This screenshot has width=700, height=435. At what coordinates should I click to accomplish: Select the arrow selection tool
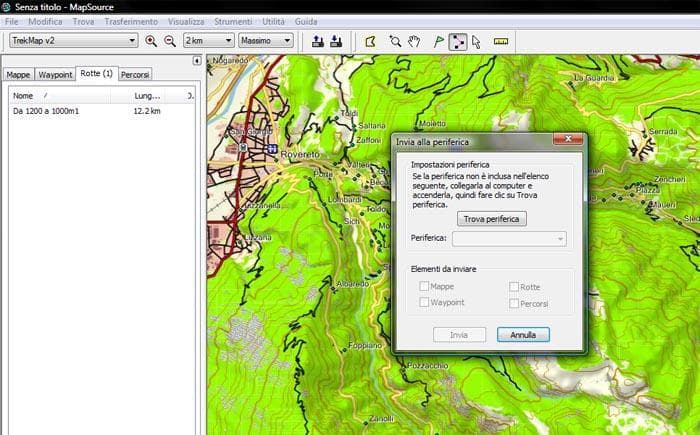[x=476, y=42]
